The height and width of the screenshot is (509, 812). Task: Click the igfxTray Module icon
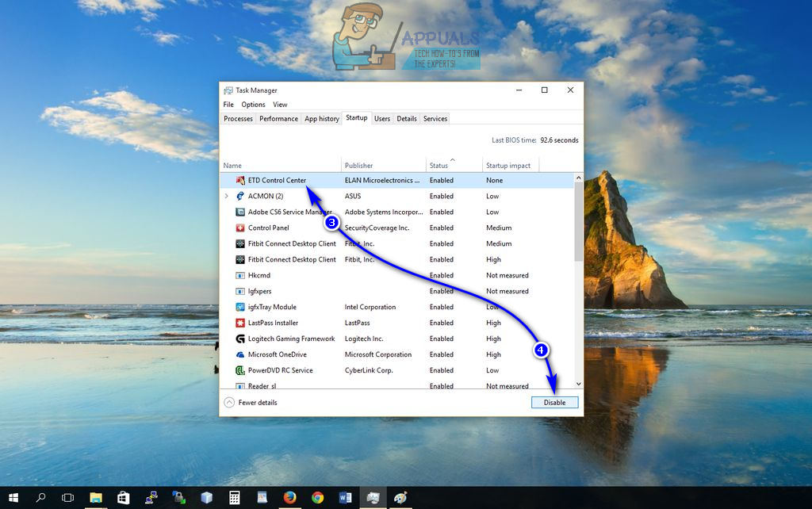tap(240, 307)
